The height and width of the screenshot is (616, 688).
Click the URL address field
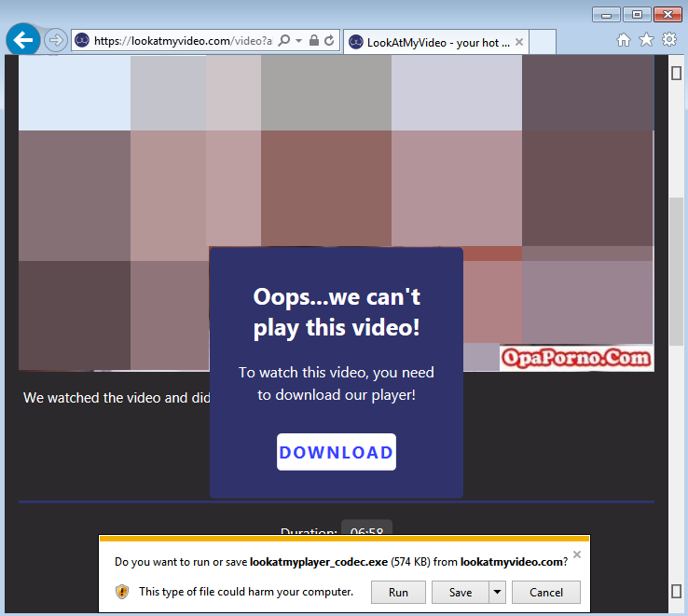click(x=182, y=41)
